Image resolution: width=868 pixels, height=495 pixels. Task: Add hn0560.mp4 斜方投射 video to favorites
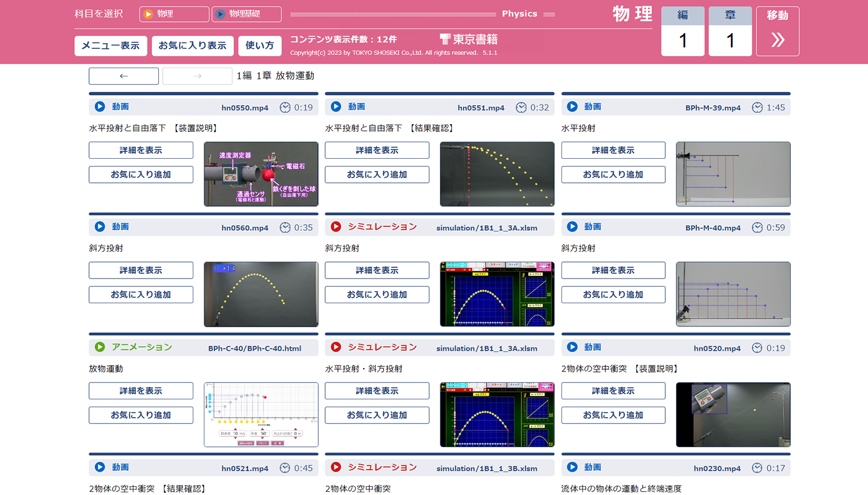pos(141,294)
